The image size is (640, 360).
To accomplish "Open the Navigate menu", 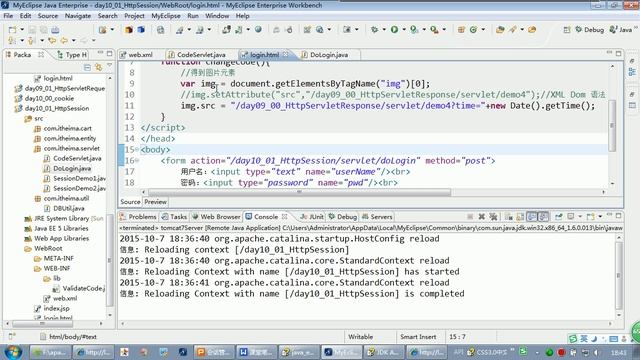I will point(78,16).
